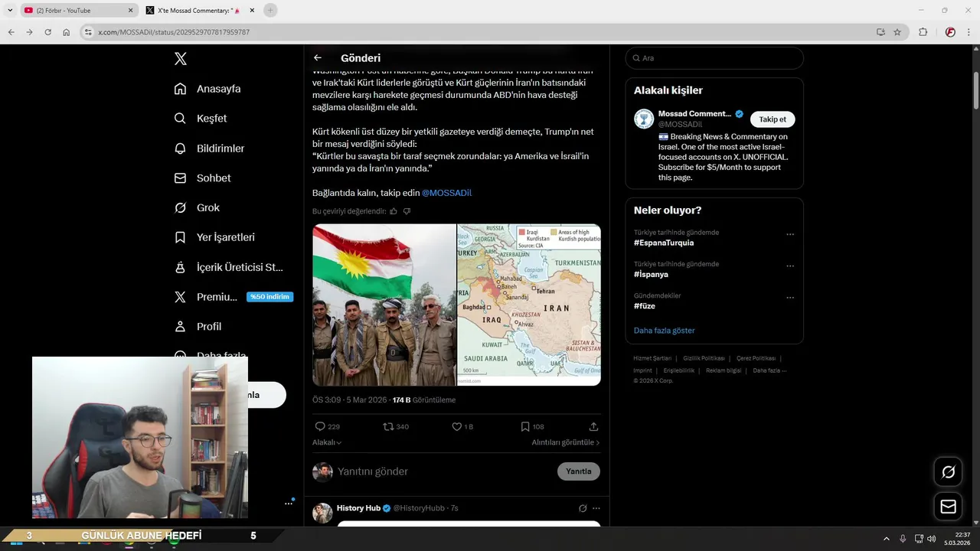Open browser three-dot menu
This screenshot has width=980, height=551.
coord(969,32)
